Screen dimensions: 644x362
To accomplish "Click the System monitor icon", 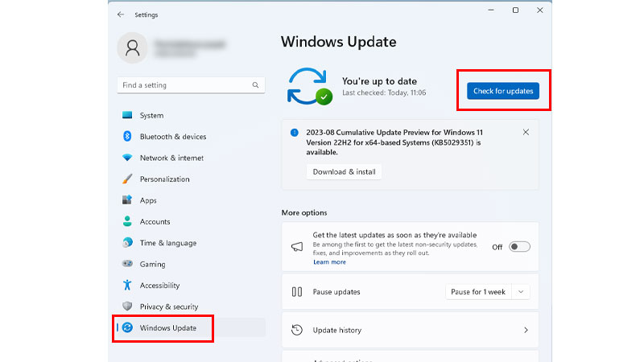I will point(127,115).
